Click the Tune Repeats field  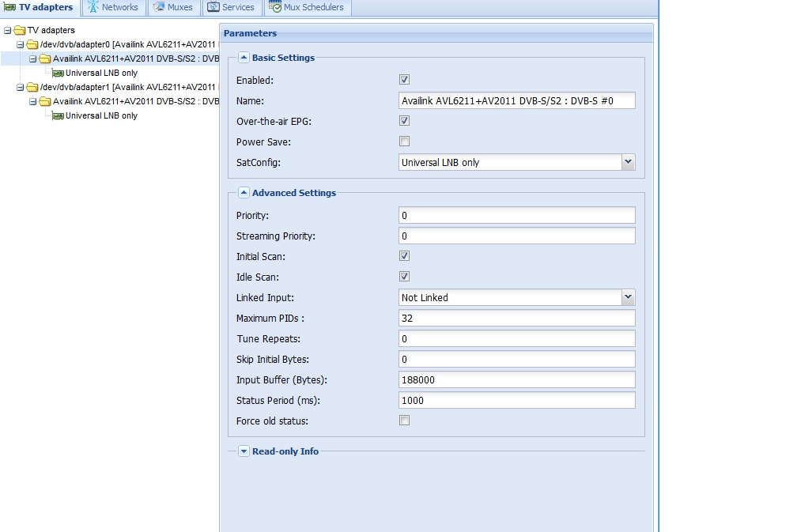click(517, 338)
